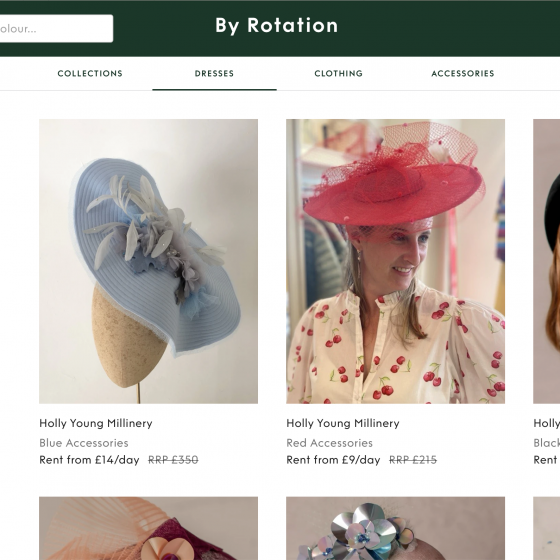Open the Holly Young Millinery link above Blue Accessories

96,423
